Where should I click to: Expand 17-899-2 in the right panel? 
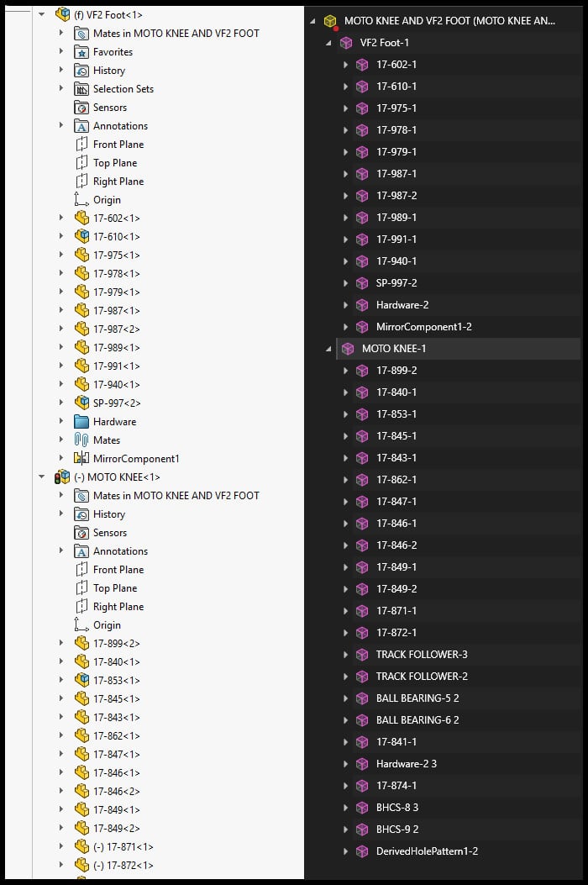[345, 371]
